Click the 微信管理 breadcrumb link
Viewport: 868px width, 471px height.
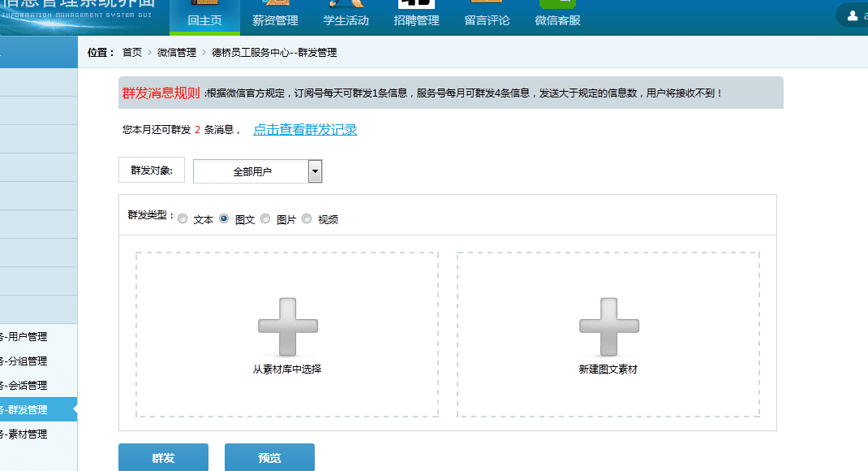(177, 53)
